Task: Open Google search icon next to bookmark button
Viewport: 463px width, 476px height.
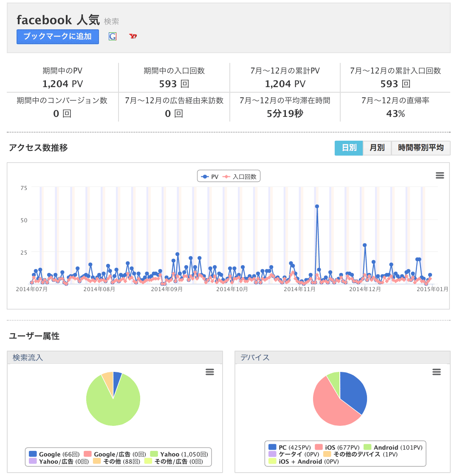Action: click(x=113, y=37)
